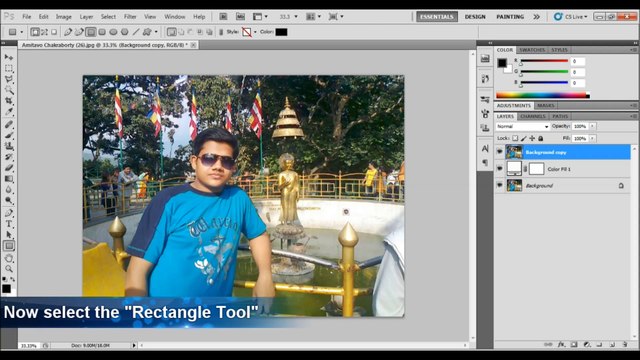This screenshot has height=360, width=640.
Task: Toggle lock position
Action: [x=532, y=138]
